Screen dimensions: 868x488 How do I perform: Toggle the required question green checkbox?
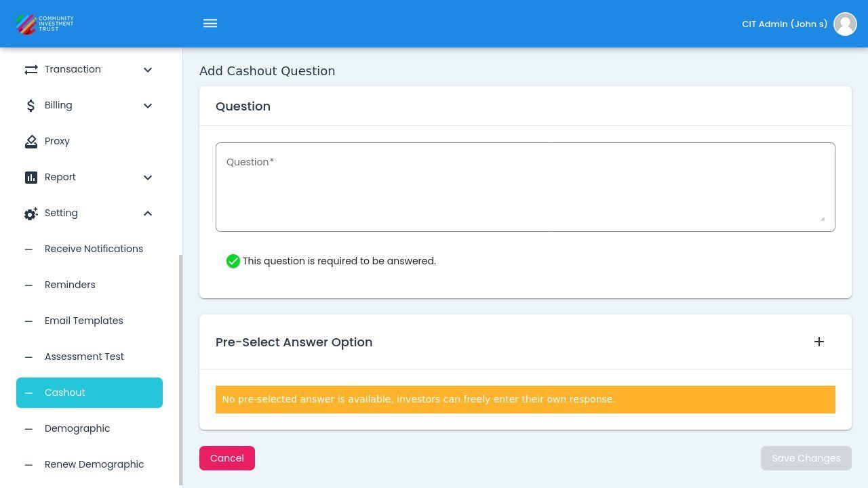pos(233,261)
